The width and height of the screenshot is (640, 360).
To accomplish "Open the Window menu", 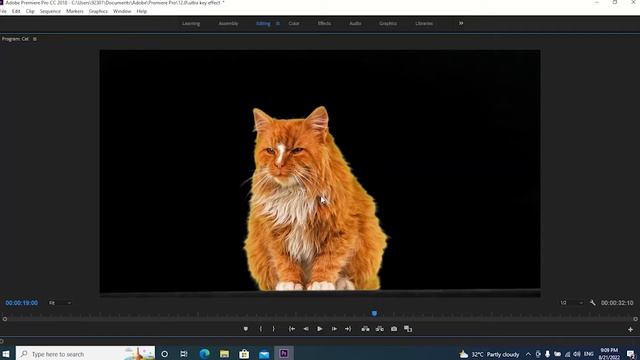I will (x=122, y=11).
